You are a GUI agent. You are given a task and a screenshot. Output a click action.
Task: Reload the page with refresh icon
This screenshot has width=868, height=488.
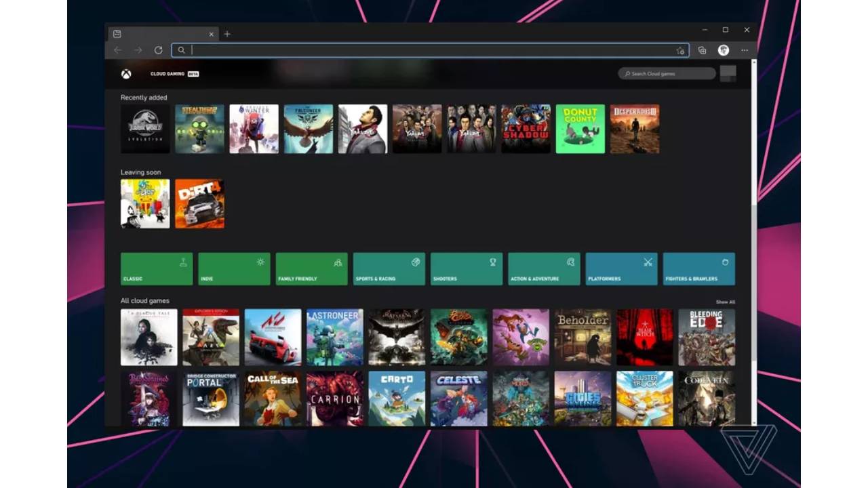(x=158, y=50)
